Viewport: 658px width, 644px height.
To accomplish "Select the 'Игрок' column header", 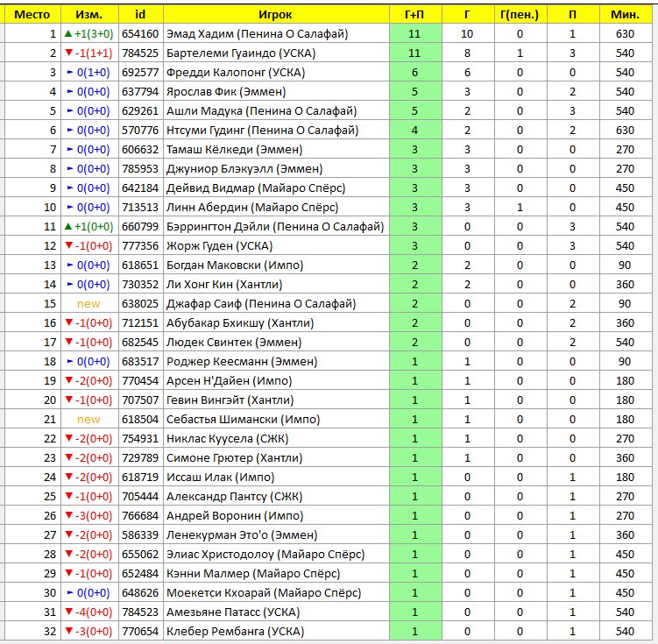I will [x=276, y=15].
